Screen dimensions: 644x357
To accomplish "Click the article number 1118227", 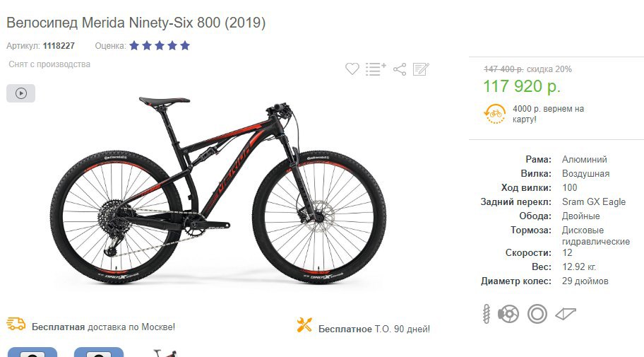I will coord(59,46).
